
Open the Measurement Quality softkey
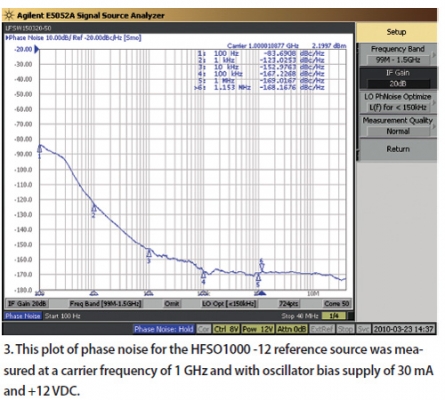[x=397, y=126]
